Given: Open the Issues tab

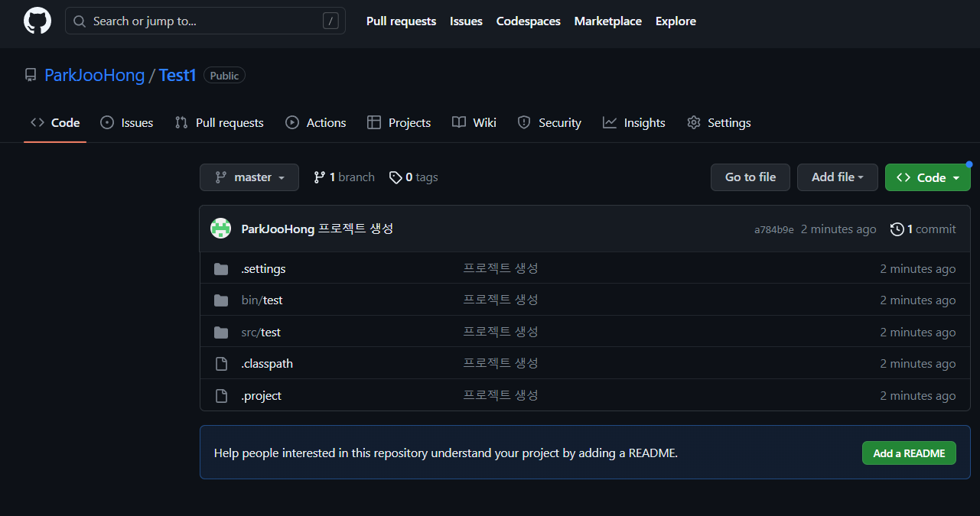Looking at the screenshot, I should [127, 122].
